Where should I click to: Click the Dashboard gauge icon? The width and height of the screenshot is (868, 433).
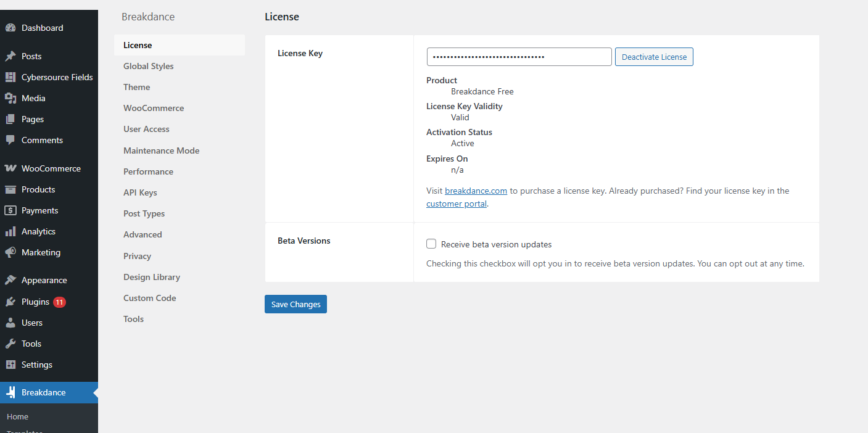click(10, 28)
